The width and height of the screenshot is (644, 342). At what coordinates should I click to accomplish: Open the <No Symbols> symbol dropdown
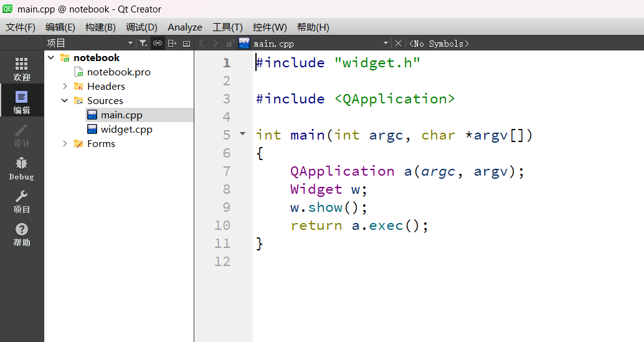[438, 44]
